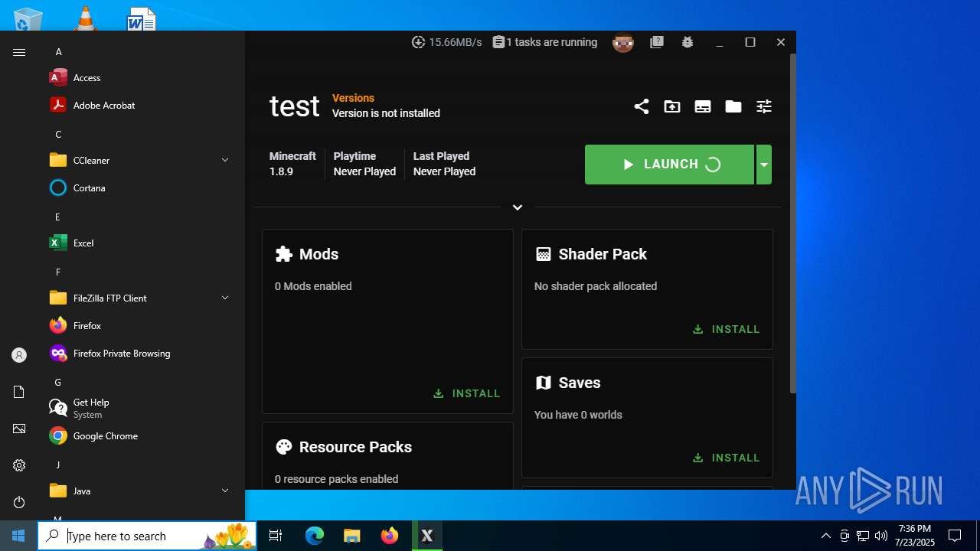Click the letter C group header
This screenshot has width=980, height=551.
(58, 135)
